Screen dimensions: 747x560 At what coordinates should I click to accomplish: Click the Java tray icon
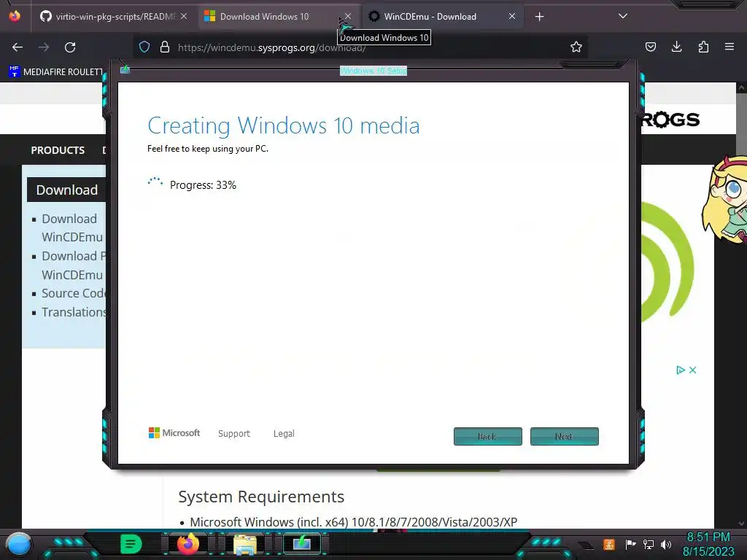(609, 544)
